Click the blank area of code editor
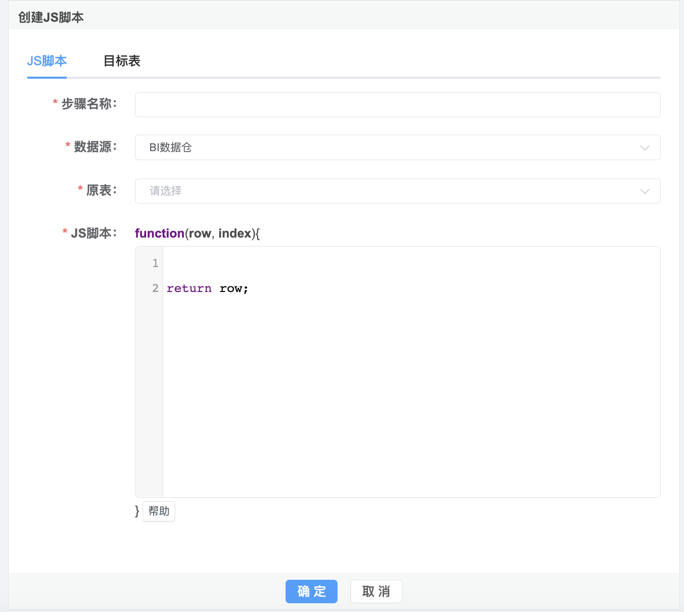This screenshot has height=612, width=684. (410, 400)
